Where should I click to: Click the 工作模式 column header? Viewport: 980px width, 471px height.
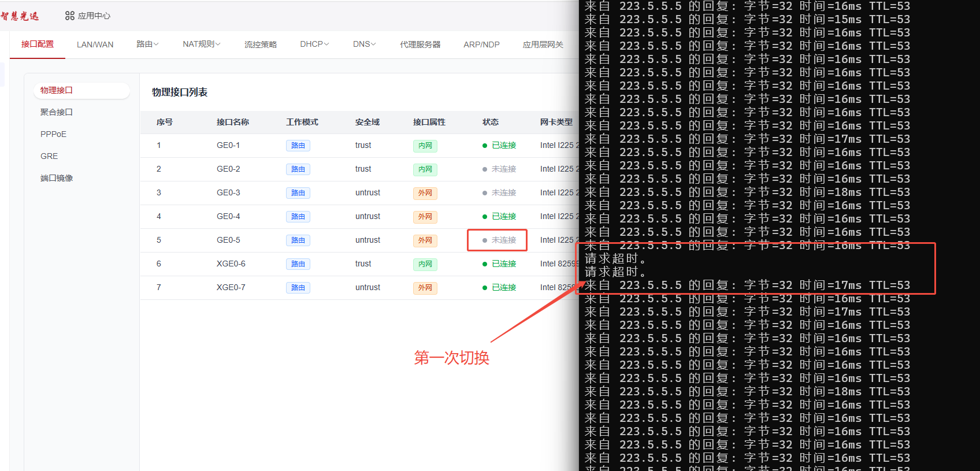click(x=302, y=122)
